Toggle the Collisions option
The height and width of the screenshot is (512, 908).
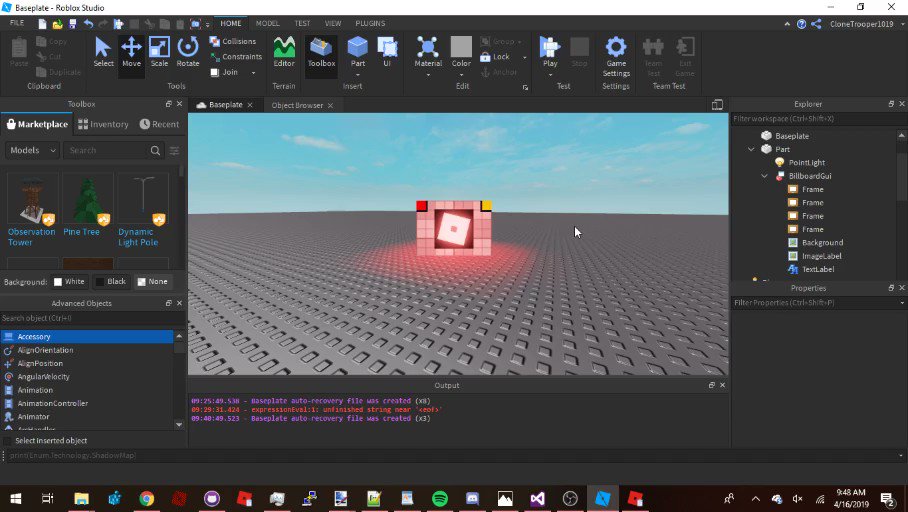point(233,42)
